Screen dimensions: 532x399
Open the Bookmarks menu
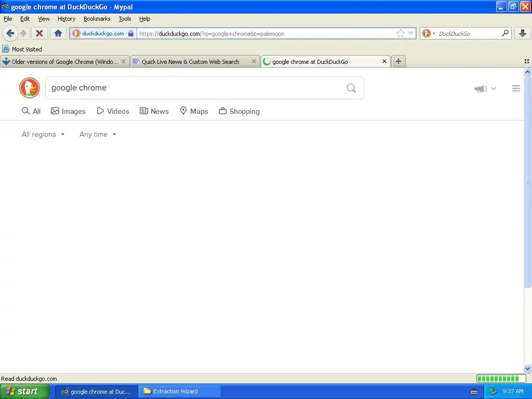(x=97, y=19)
